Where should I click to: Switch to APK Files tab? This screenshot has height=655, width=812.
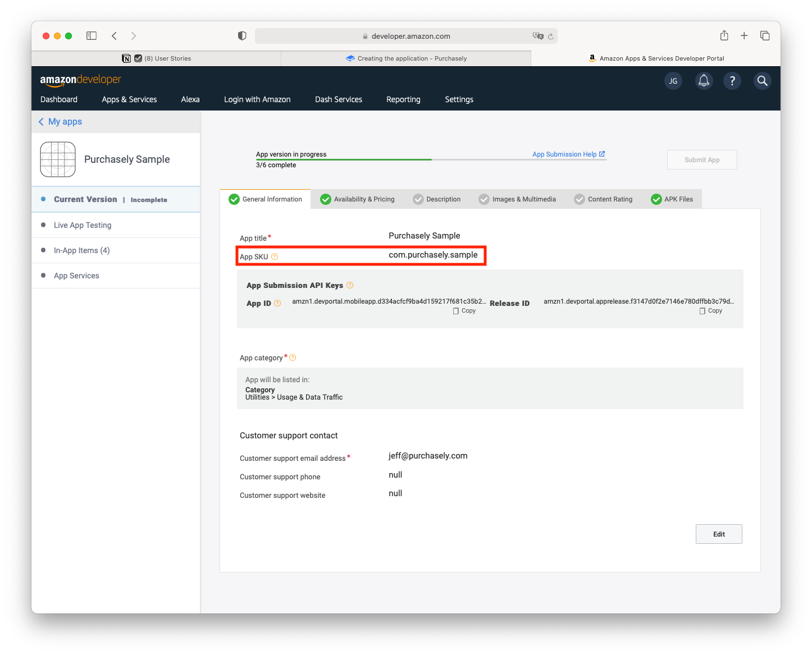[672, 199]
